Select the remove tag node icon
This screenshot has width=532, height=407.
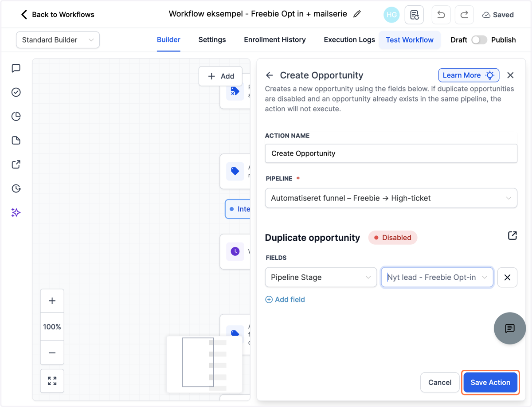coord(235,92)
